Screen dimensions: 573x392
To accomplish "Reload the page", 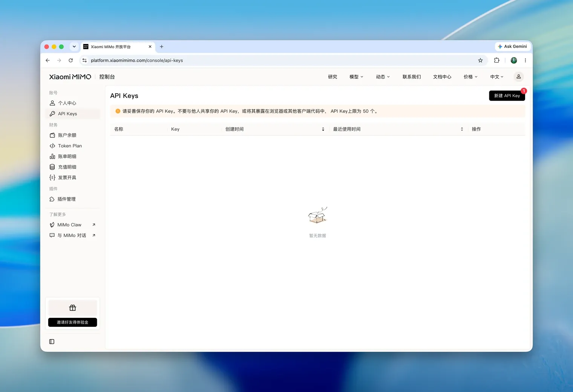I will coord(71,60).
